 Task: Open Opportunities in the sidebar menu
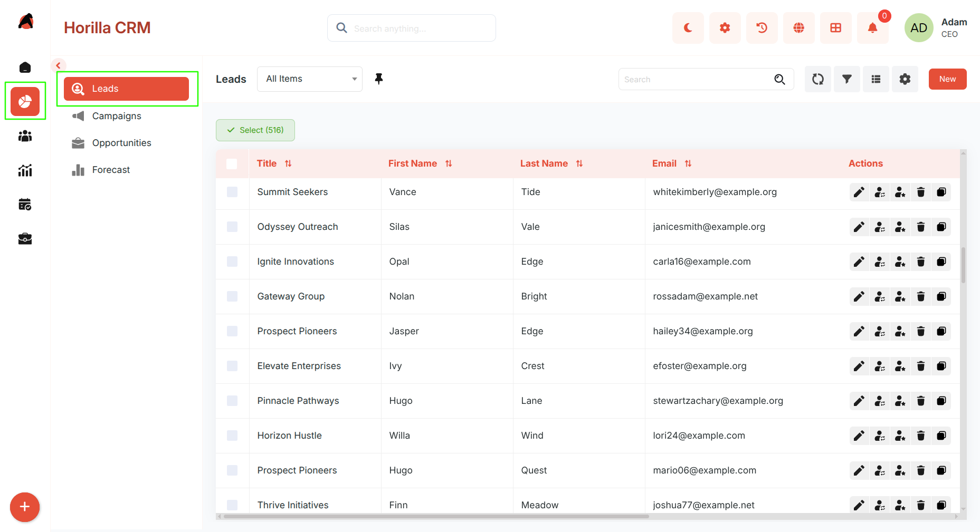tap(126, 143)
